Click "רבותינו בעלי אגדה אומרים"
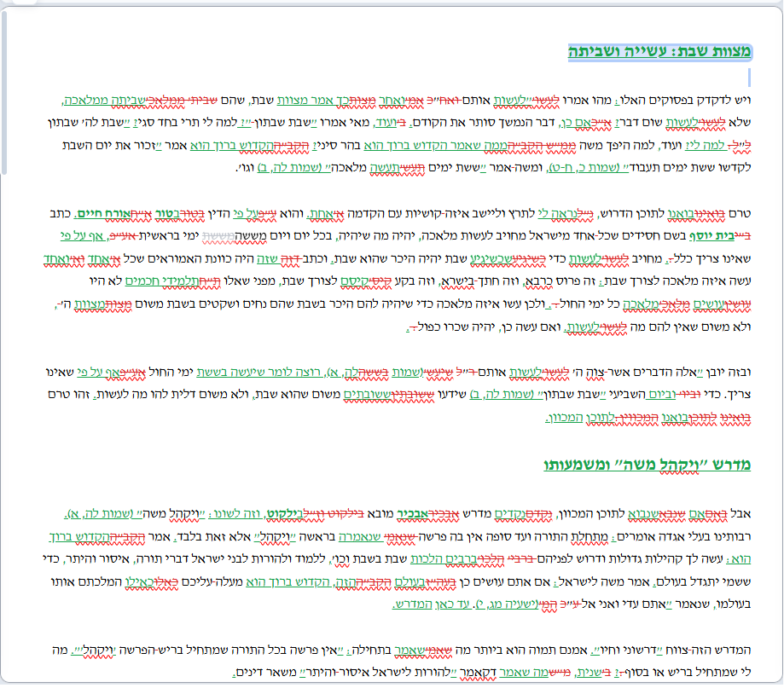This screenshot has width=784, height=688. [x=686, y=536]
